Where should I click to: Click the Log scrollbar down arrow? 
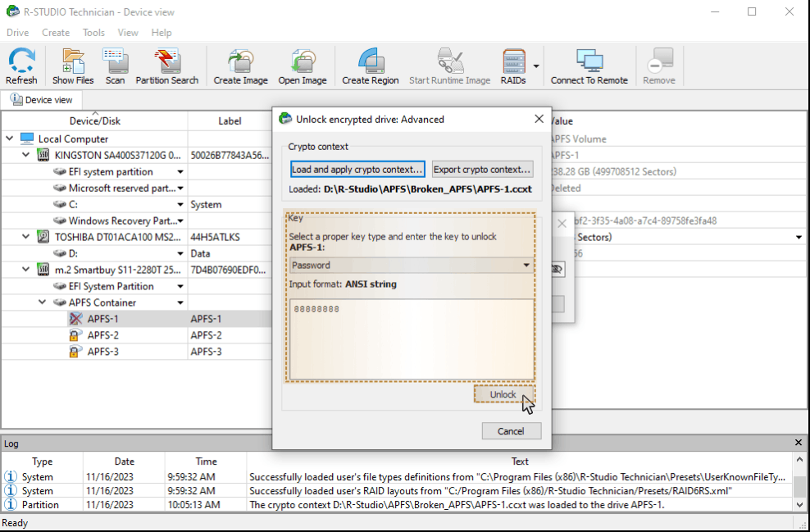(799, 505)
